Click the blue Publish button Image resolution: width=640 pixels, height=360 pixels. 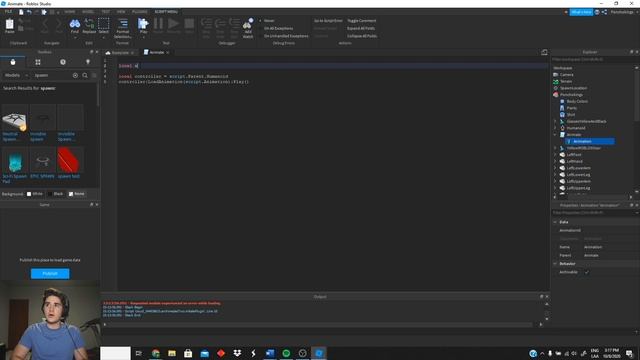click(50, 273)
